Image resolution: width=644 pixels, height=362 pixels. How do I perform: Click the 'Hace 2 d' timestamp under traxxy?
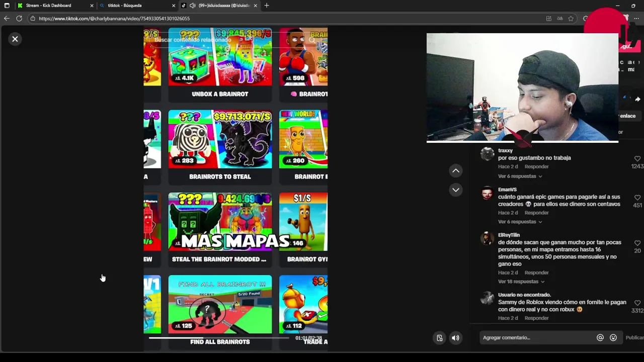[508, 166]
